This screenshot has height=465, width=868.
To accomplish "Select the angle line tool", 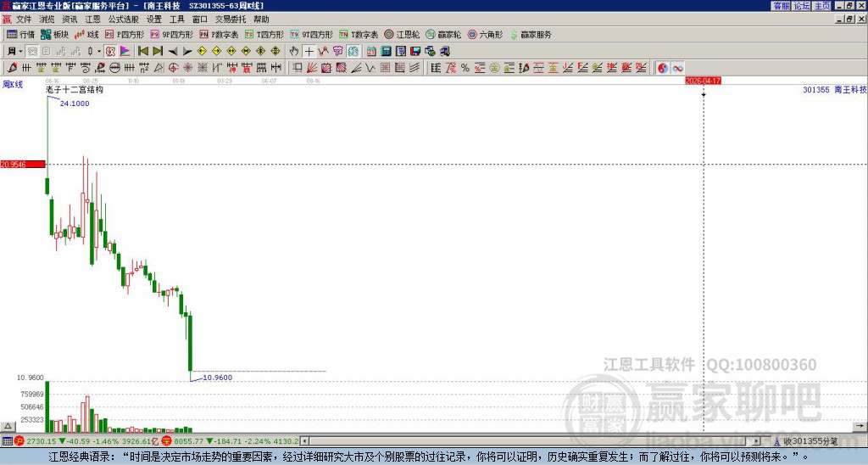I will point(356,68).
